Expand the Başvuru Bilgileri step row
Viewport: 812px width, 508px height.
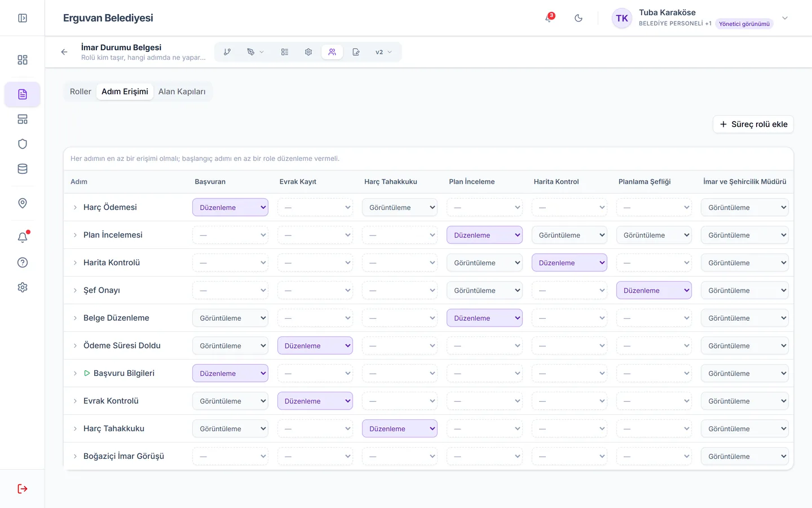[x=75, y=373]
